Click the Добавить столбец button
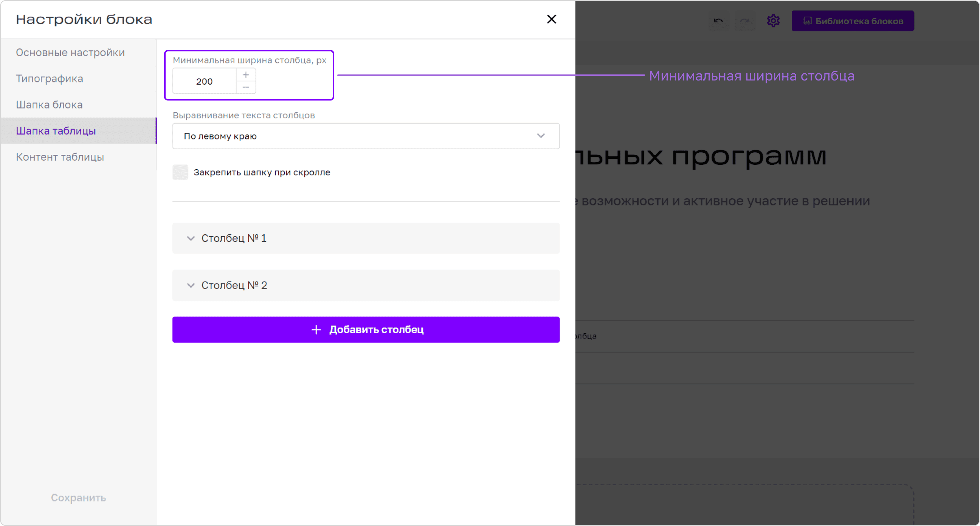This screenshot has height=526, width=980. [x=366, y=330]
